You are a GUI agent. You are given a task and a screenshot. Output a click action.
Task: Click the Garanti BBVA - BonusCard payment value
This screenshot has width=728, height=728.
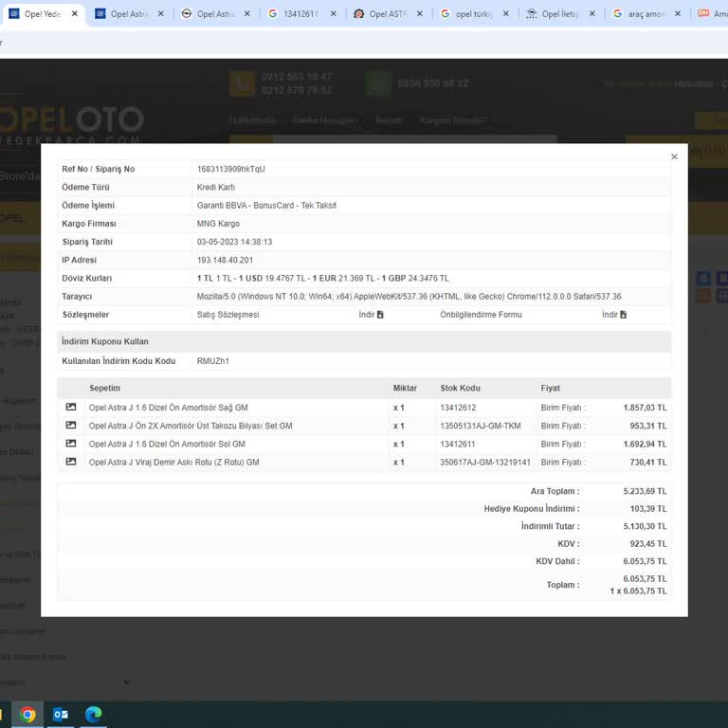point(266,205)
